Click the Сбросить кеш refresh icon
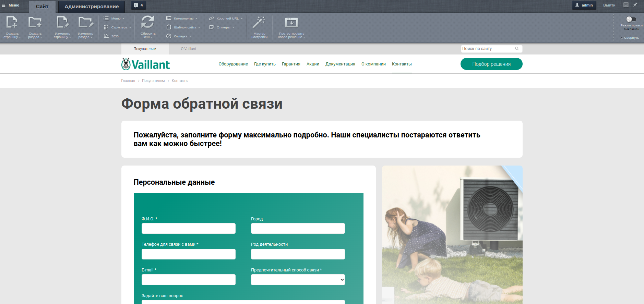The image size is (644, 304). pos(148,22)
